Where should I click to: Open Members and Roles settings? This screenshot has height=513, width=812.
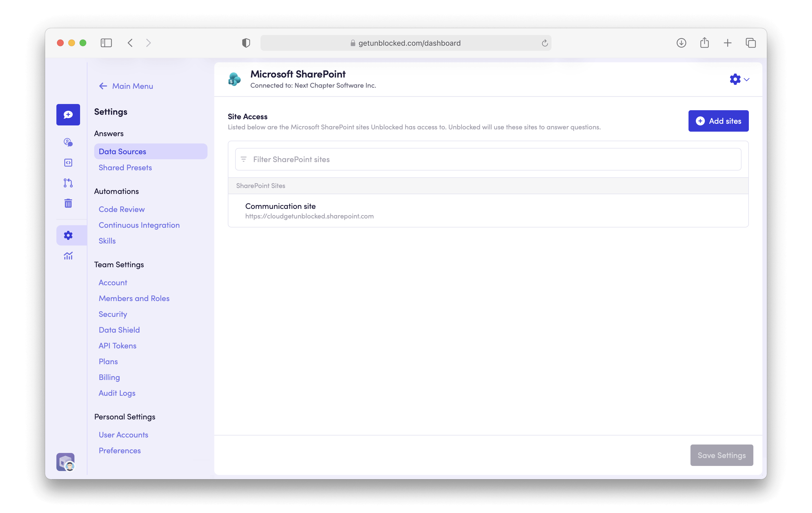tap(134, 298)
